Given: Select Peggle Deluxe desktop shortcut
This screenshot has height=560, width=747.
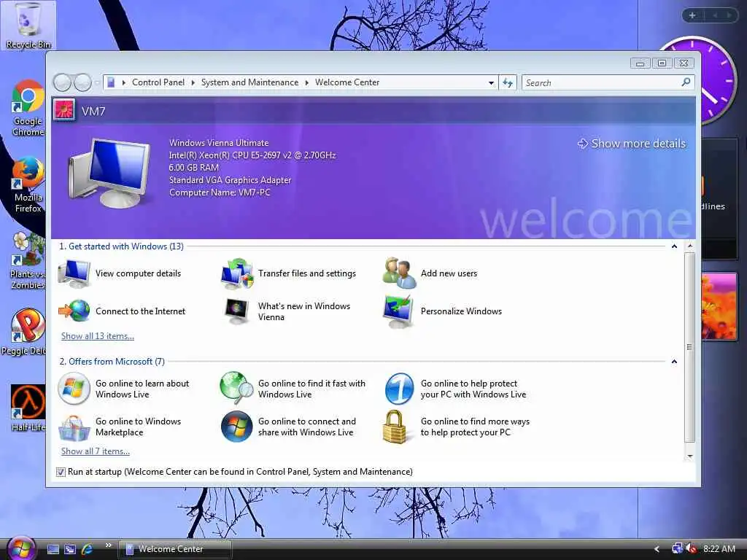Looking at the screenshot, I should click(24, 332).
